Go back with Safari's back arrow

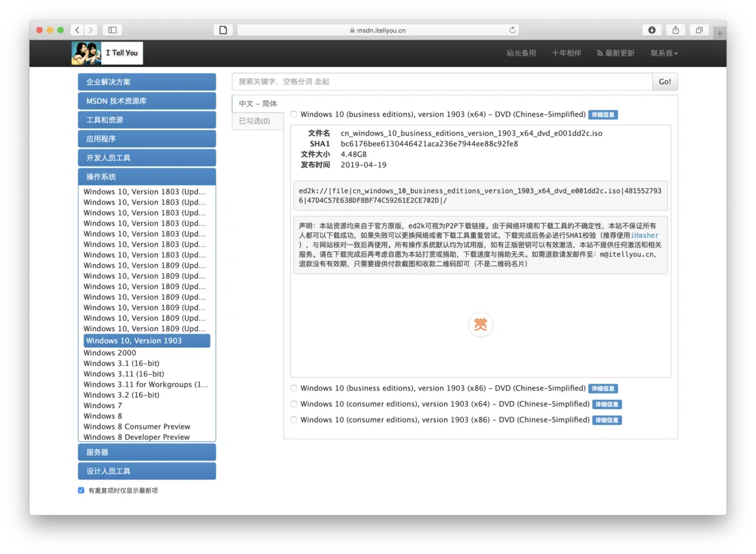(77, 30)
